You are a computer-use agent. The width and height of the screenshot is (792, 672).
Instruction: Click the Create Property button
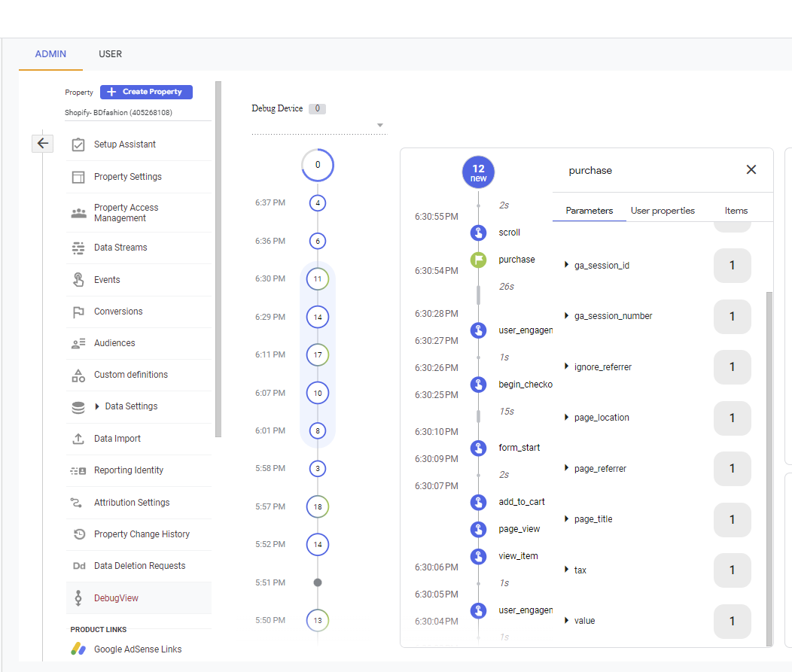click(146, 92)
